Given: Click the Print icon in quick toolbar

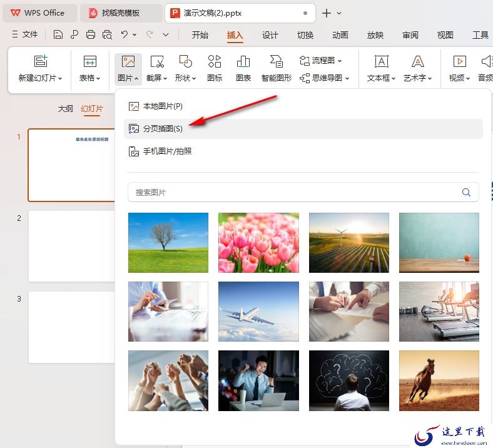Looking at the screenshot, I should point(91,34).
